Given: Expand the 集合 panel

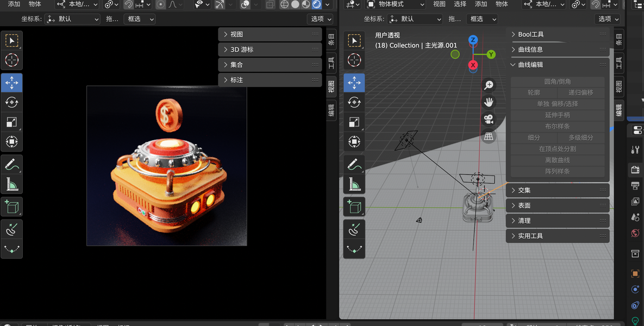Looking at the screenshot, I should click(270, 65).
